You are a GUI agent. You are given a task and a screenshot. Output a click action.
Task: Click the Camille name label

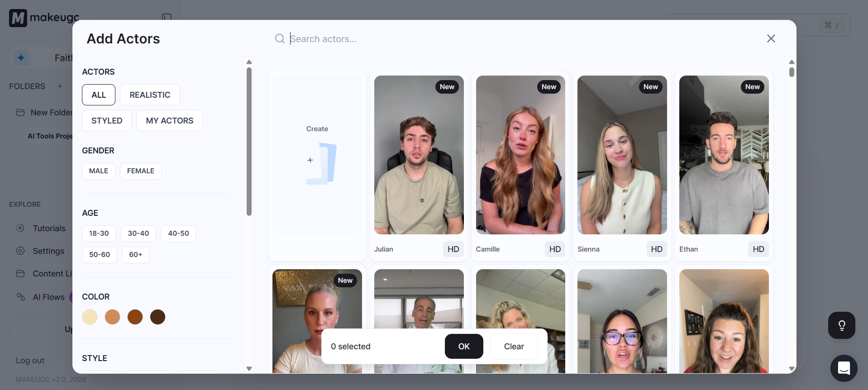click(x=488, y=249)
